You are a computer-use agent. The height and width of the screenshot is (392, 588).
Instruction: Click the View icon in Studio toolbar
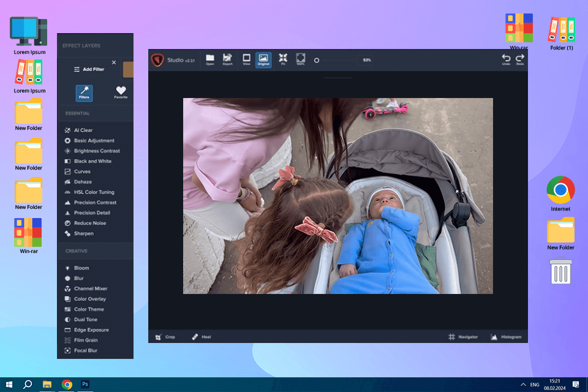(246, 59)
